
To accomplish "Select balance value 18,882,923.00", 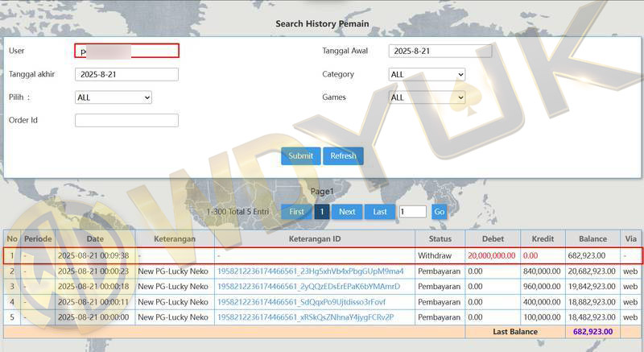I will point(592,302).
